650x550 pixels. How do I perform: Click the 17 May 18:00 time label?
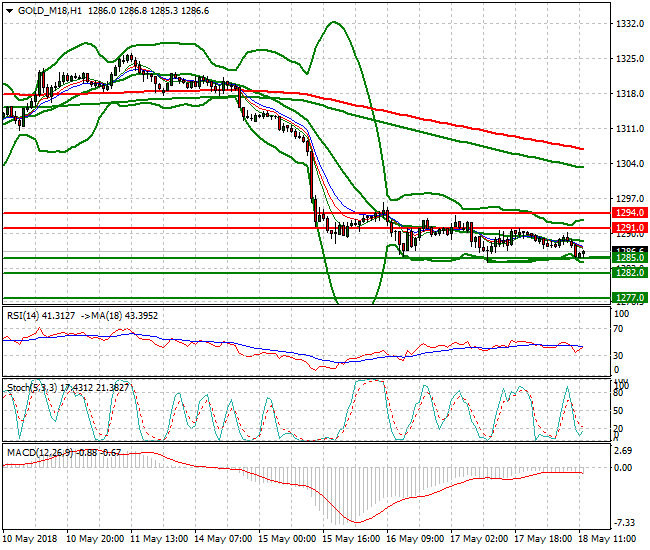tap(543, 539)
